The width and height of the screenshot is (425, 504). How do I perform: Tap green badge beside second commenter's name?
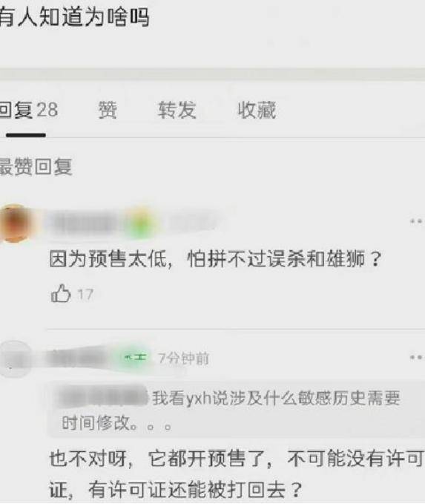[x=136, y=358]
